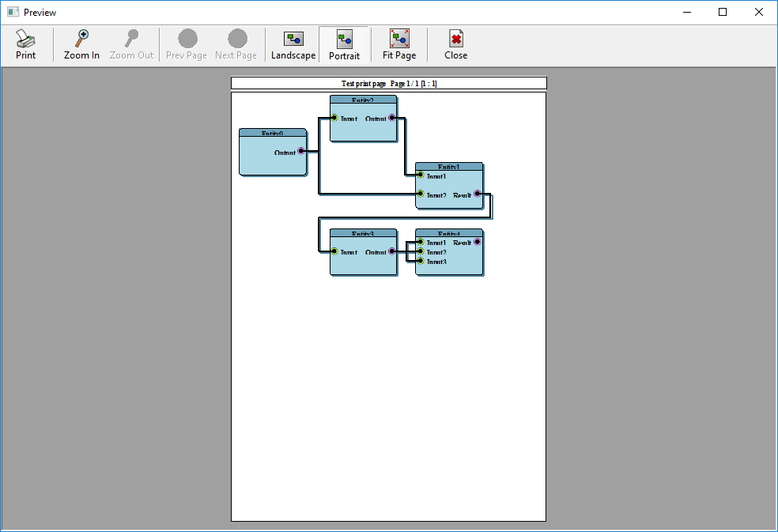Select the Entity1 block showing Result port
Viewport: 778px width, 532px height.
(x=449, y=184)
